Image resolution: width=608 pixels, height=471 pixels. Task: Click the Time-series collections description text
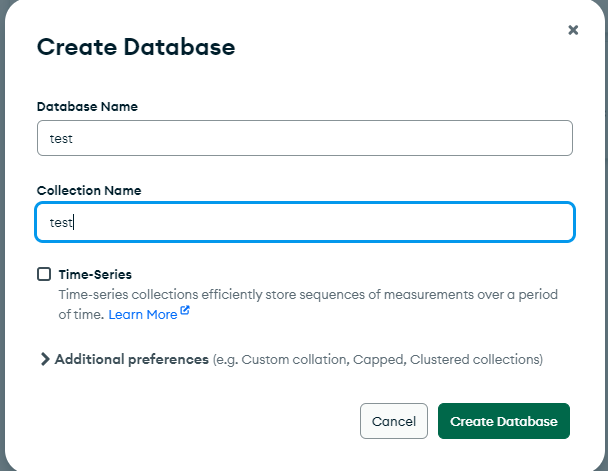(300, 295)
